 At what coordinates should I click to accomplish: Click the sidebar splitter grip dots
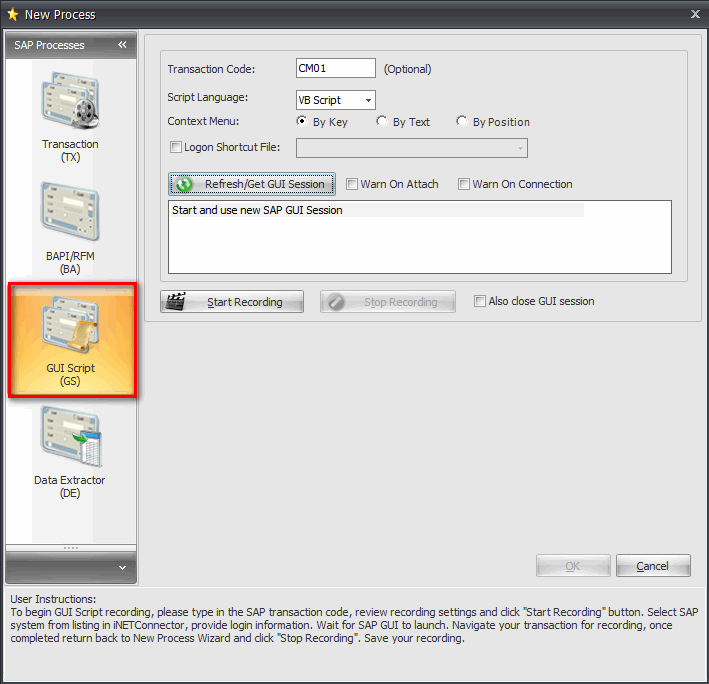pyautogui.click(x=71, y=548)
